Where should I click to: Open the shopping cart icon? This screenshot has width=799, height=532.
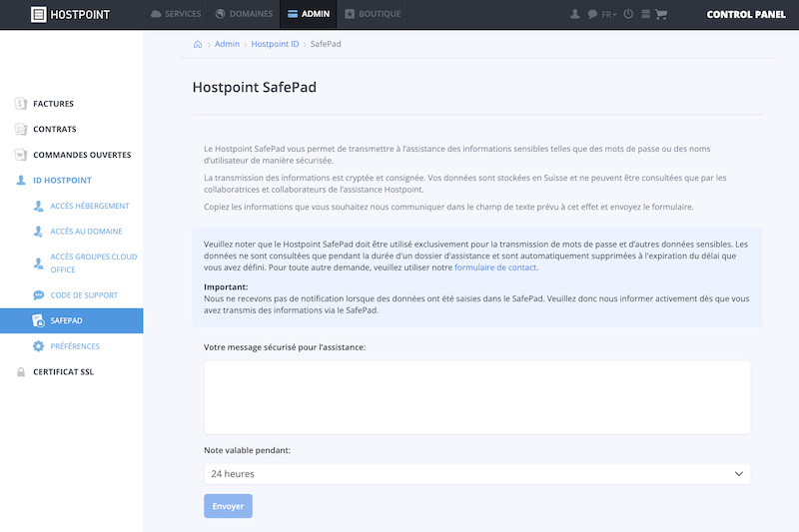coord(661,14)
